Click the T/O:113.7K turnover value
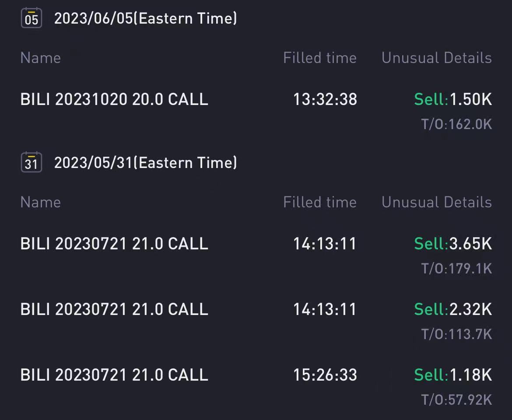 coord(456,334)
